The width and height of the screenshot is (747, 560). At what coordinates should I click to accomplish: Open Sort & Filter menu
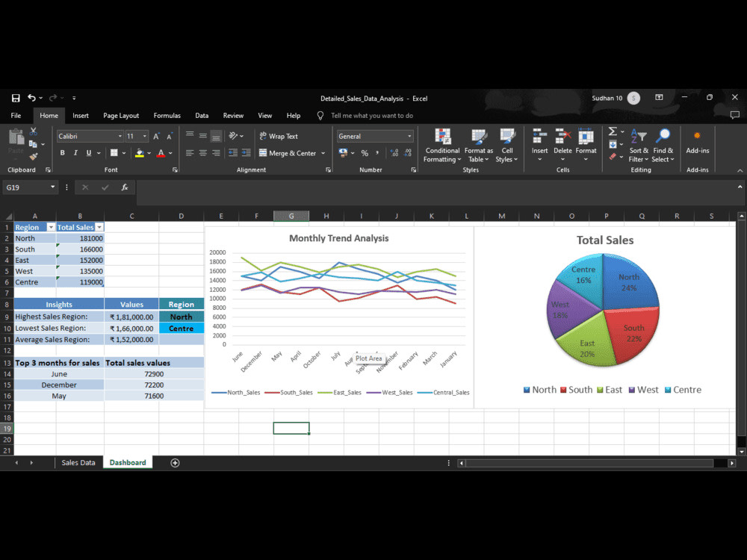pyautogui.click(x=639, y=146)
